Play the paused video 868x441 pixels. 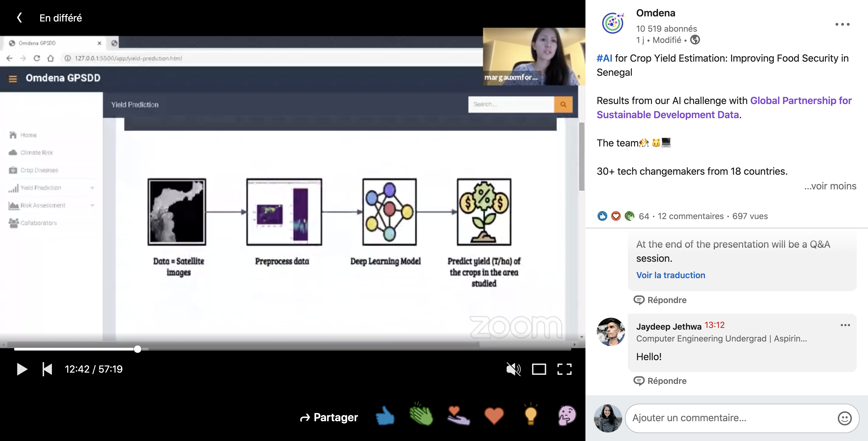pos(21,369)
